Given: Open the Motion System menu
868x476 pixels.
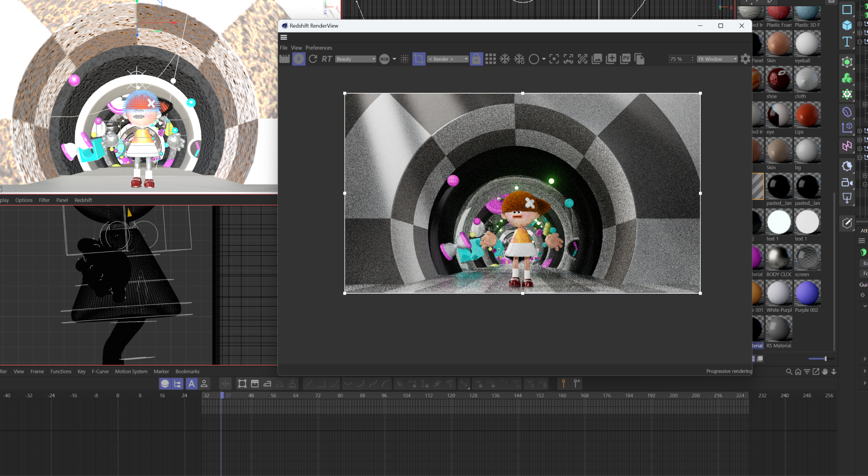Looking at the screenshot, I should (x=131, y=371).
